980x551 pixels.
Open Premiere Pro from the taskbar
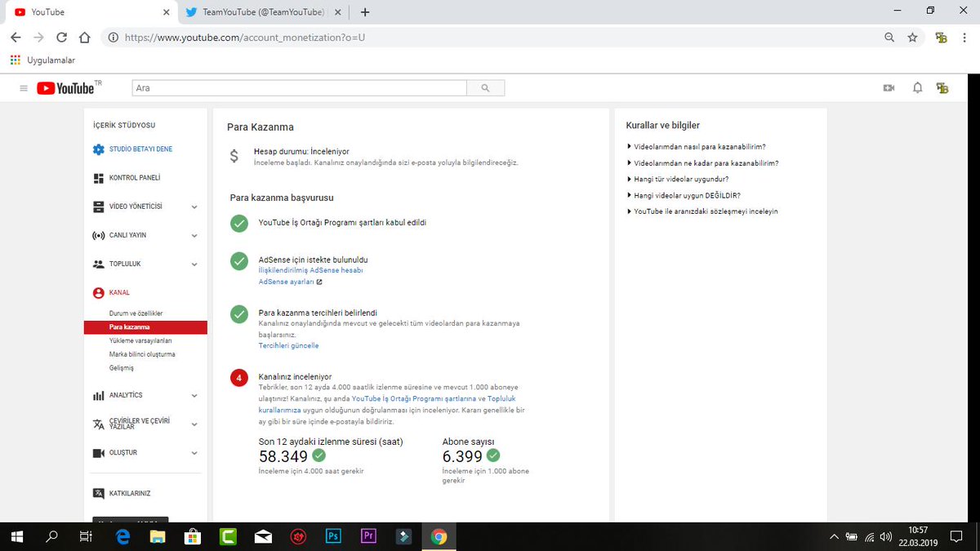point(368,536)
